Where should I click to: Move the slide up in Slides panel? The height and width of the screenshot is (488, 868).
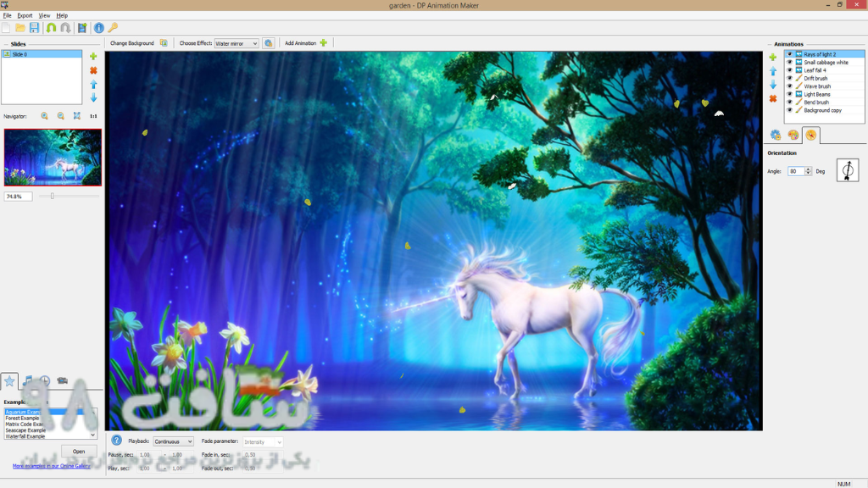pos(93,84)
